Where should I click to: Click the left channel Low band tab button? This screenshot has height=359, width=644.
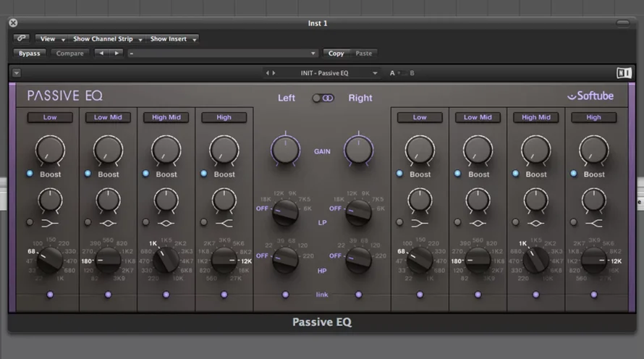(50, 117)
